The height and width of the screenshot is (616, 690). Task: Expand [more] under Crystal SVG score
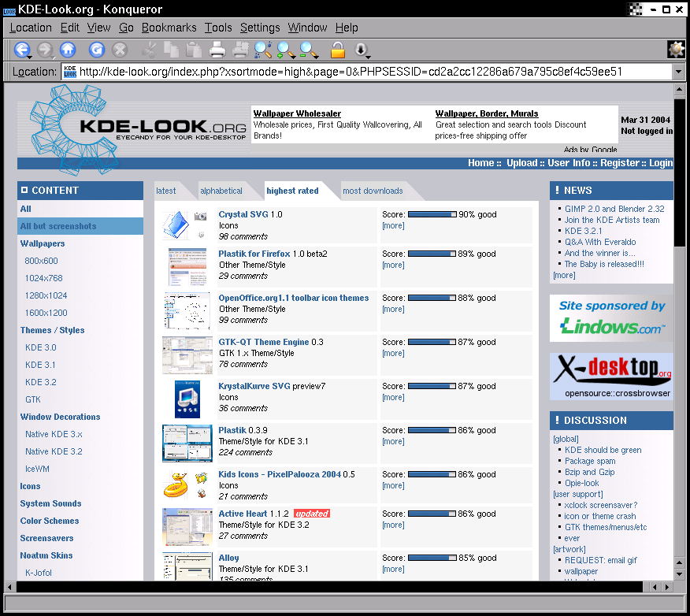tap(393, 226)
